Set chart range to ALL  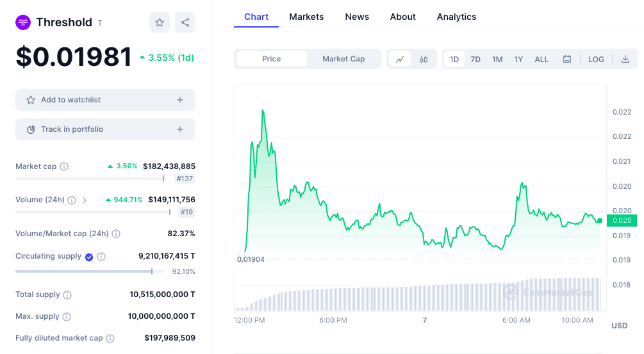(541, 59)
